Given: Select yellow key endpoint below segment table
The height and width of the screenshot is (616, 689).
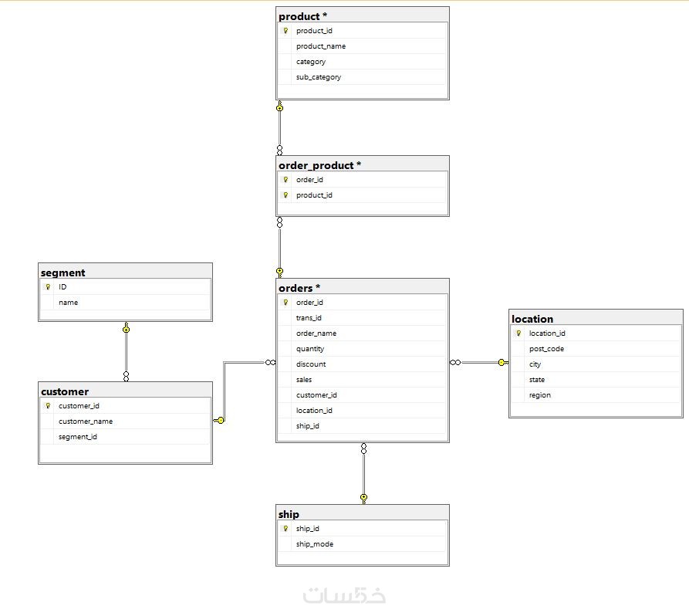Looking at the screenshot, I should click(x=126, y=327).
